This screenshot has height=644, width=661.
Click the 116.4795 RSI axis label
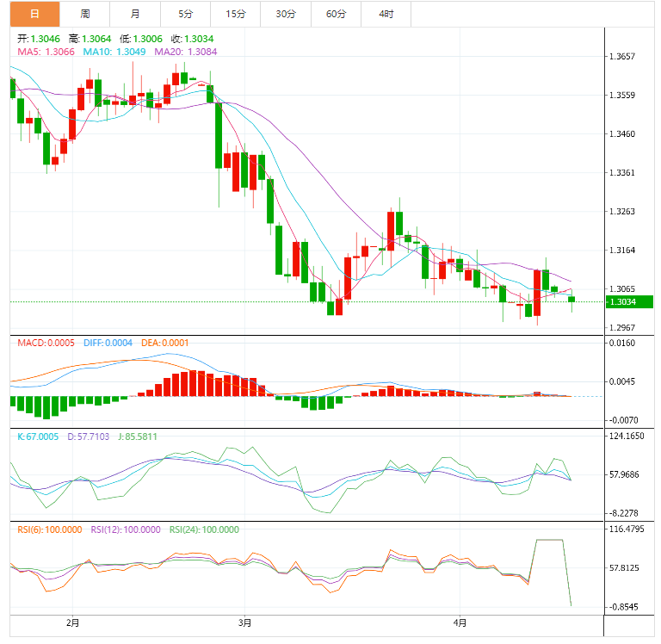coord(627,529)
